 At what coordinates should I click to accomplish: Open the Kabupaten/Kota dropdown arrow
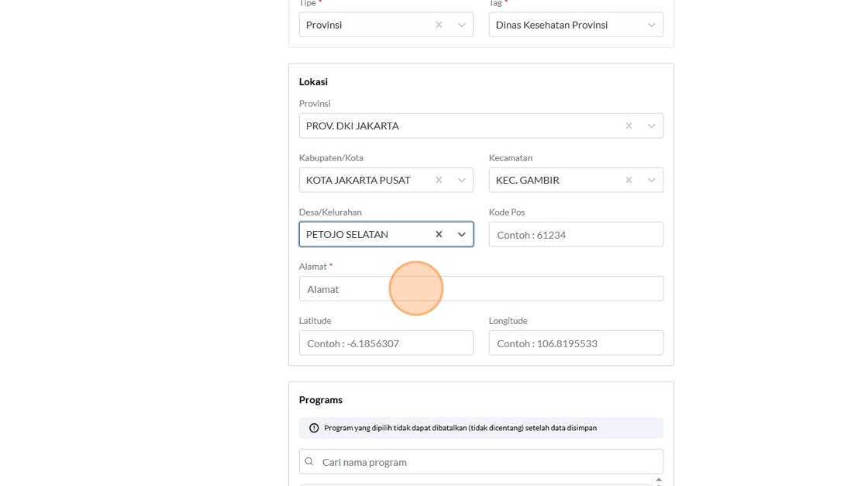click(x=462, y=180)
